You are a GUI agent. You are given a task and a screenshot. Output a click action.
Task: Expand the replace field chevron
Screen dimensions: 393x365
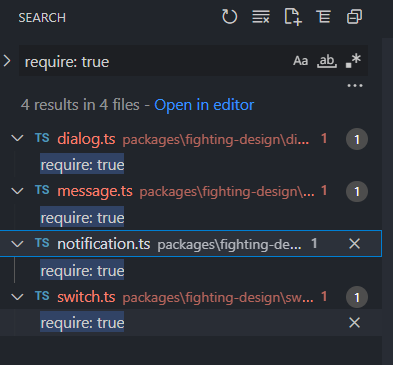click(x=7, y=61)
